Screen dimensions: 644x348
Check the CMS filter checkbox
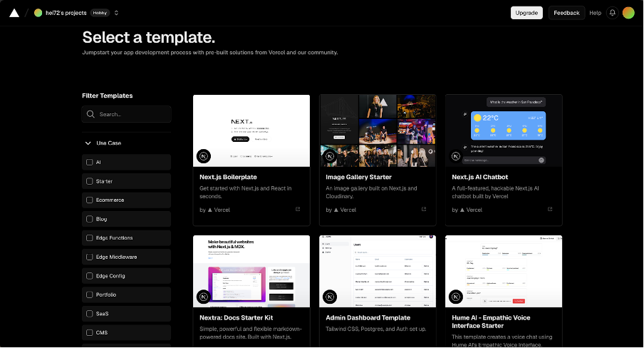[x=90, y=332]
